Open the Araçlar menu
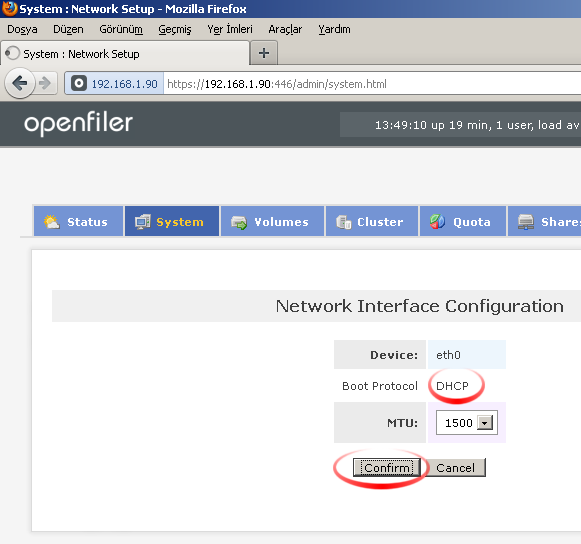 click(x=285, y=29)
